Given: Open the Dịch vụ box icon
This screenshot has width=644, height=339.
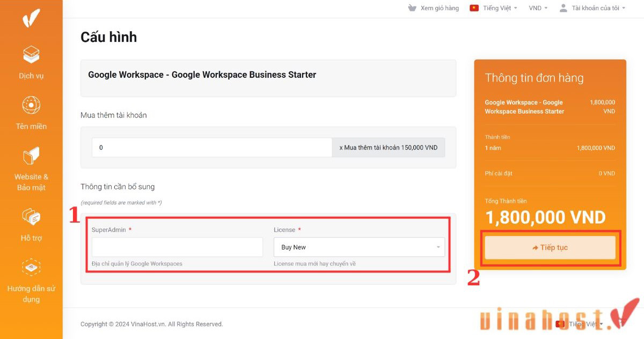Looking at the screenshot, I should point(31,54).
